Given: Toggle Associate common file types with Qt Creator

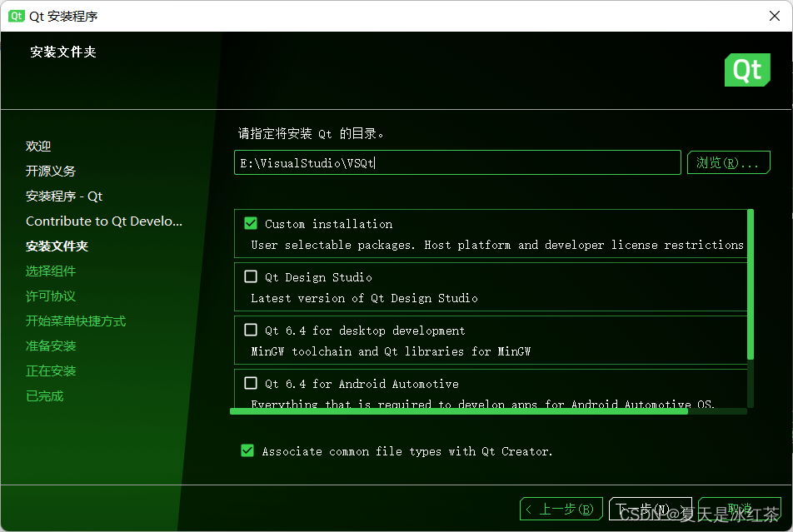Looking at the screenshot, I should click(247, 450).
